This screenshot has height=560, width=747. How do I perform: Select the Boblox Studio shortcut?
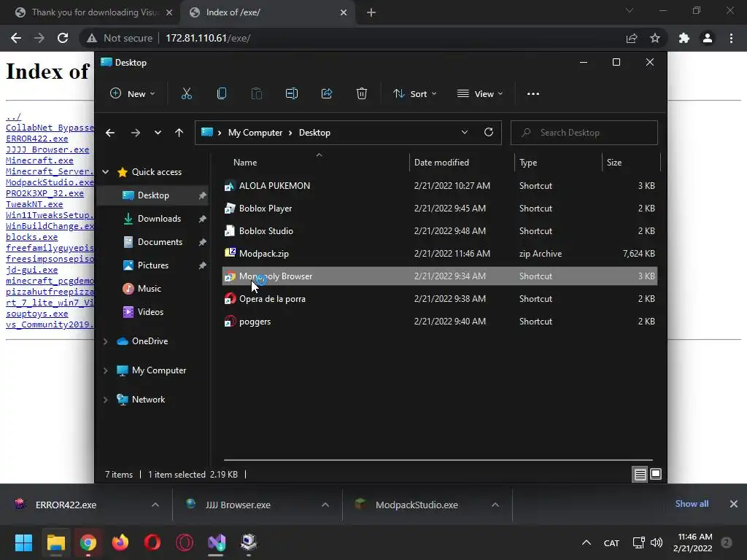click(x=440, y=231)
